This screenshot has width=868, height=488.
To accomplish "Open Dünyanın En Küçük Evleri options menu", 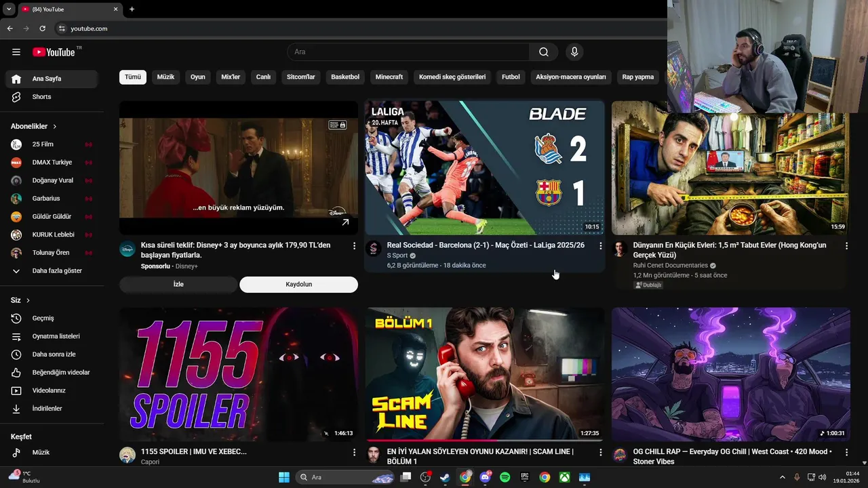I will 846,246.
